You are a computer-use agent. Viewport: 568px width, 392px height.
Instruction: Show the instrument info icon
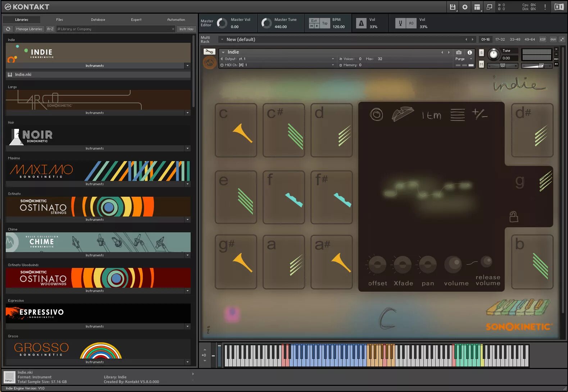pyautogui.click(x=469, y=53)
